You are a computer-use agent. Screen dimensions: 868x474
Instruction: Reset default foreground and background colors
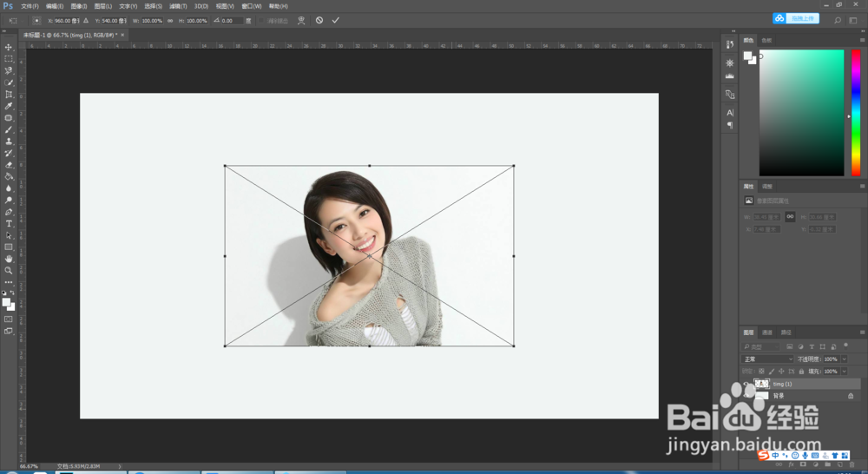(4, 293)
